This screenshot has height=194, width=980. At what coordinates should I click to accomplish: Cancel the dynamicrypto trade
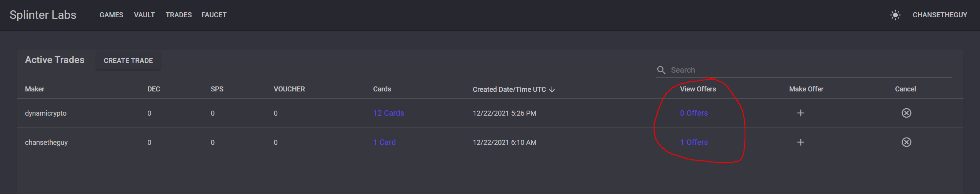906,113
